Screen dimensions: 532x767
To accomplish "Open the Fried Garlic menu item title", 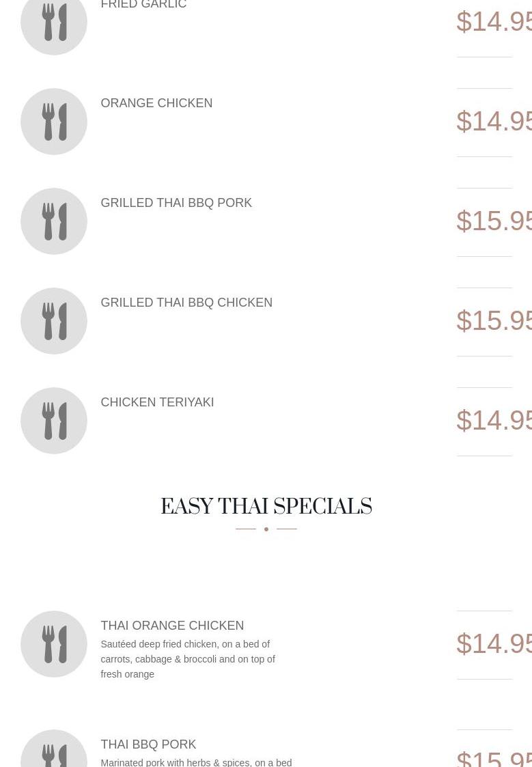I will click(x=143, y=5).
